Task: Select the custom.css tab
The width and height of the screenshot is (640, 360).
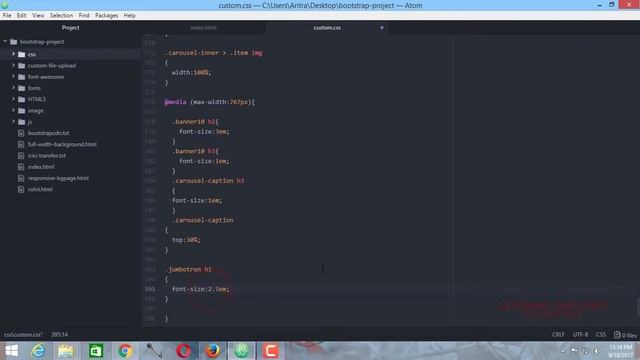Action: (327, 28)
